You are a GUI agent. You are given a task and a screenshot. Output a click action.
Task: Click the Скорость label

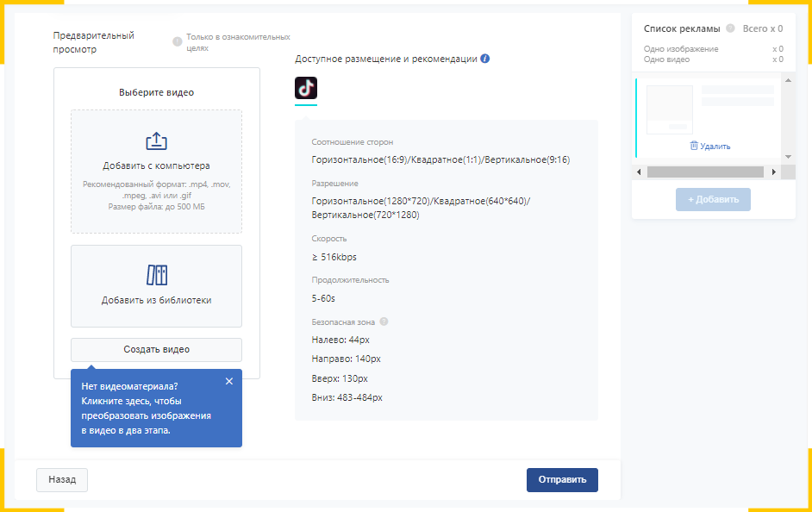328,239
